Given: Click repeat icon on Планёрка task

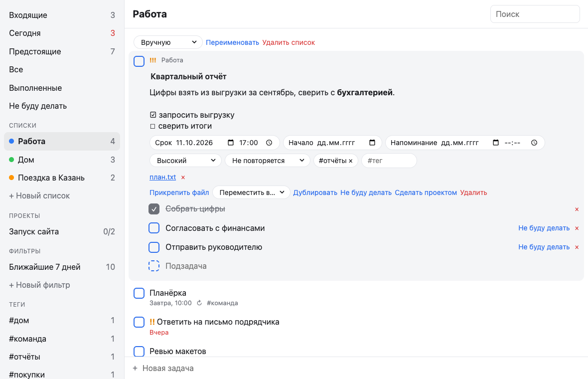Looking at the screenshot, I should 199,303.
